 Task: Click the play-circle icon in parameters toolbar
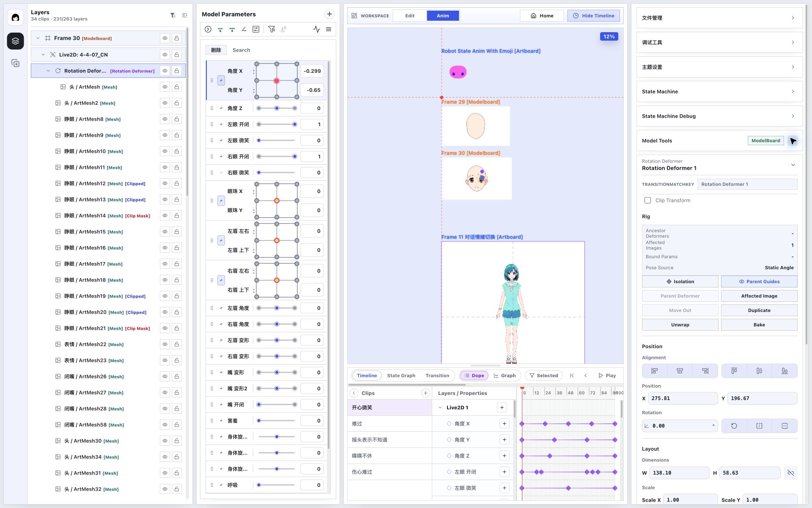click(x=208, y=29)
